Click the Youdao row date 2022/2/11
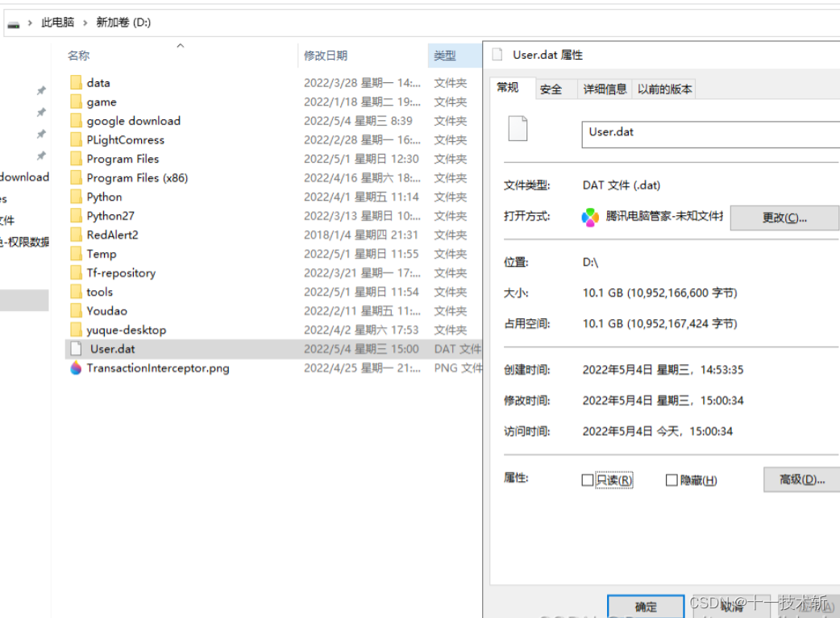 coord(362,310)
